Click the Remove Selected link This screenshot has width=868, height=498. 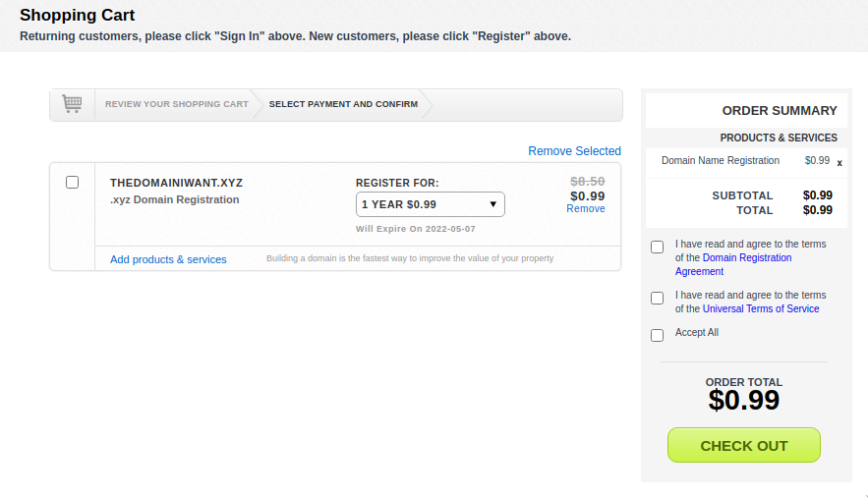coord(574,151)
